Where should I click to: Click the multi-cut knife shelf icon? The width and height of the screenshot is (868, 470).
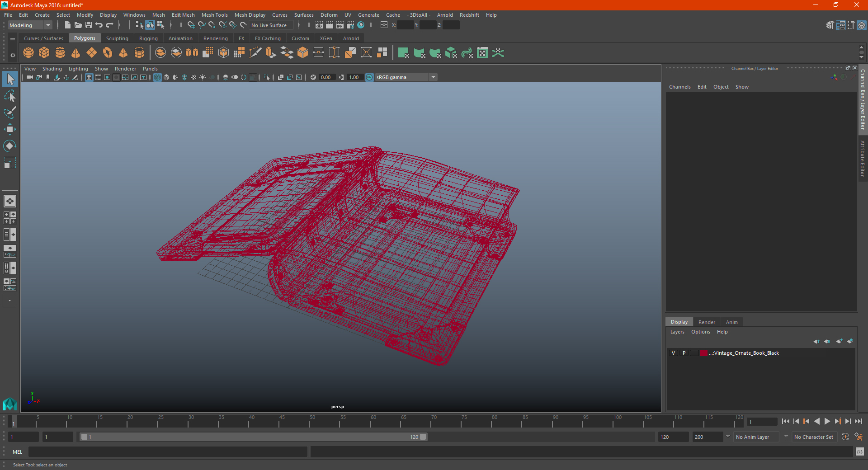[255, 53]
